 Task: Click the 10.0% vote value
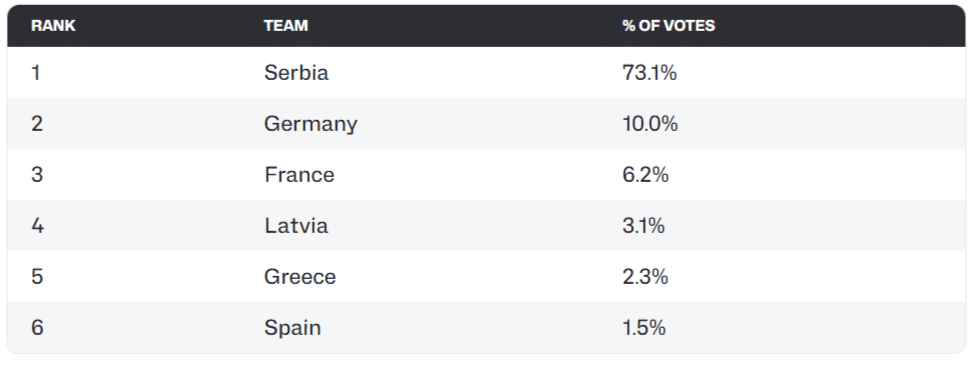tap(650, 124)
